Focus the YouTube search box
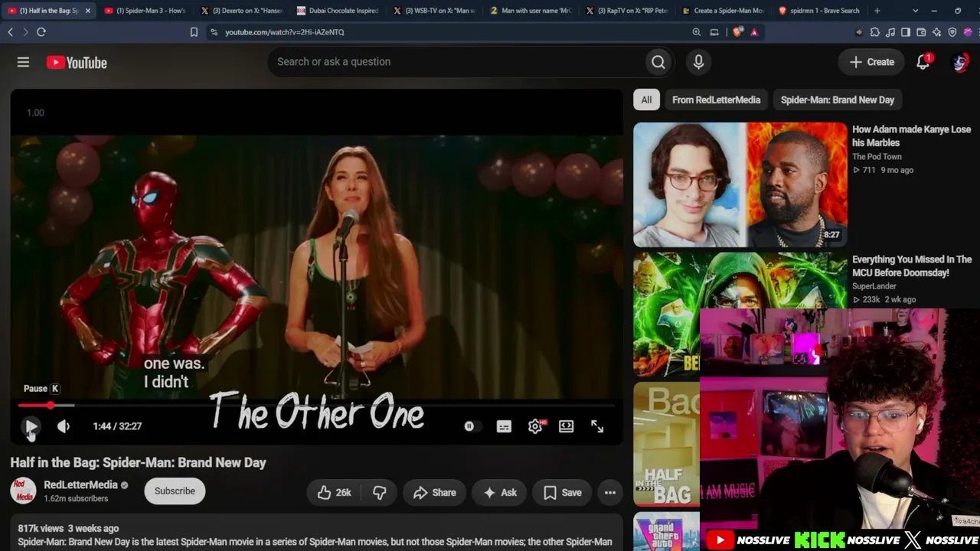The image size is (980, 551). click(456, 62)
